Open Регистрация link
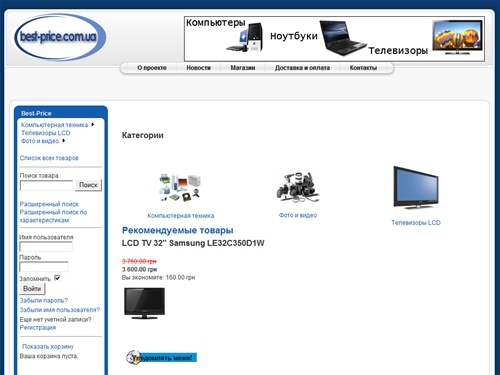 (x=38, y=328)
